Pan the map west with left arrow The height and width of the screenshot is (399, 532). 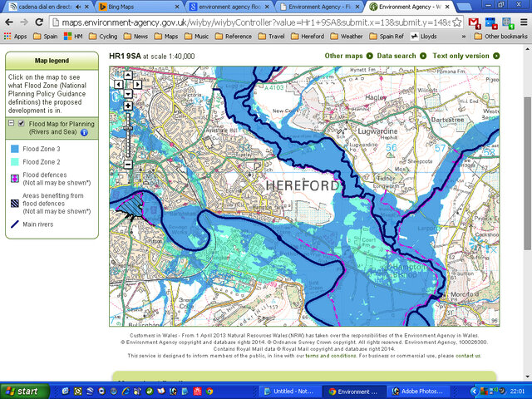[120, 84]
